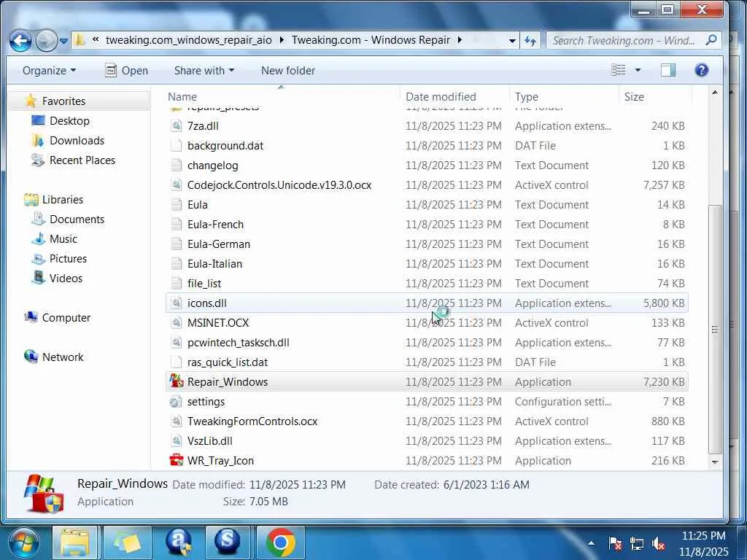747x560 pixels.
Task: Open Desktop in Favorites
Action: [69, 121]
